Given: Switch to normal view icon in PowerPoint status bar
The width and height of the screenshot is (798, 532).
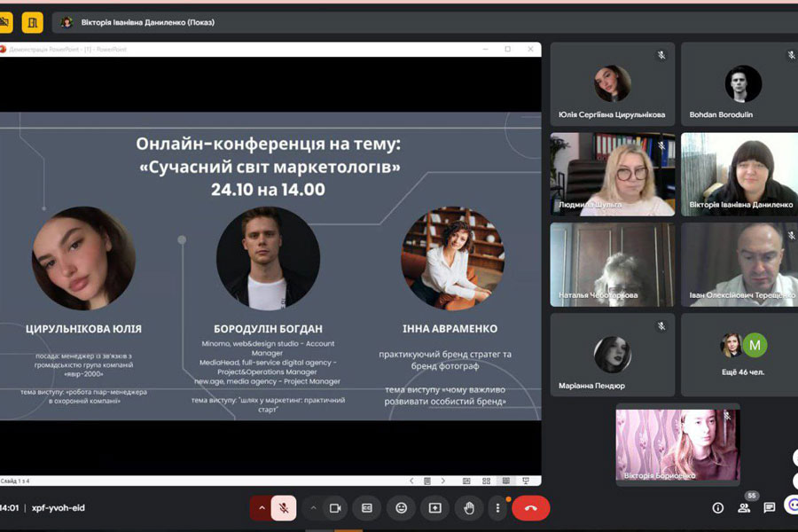Looking at the screenshot, I should (466, 481).
